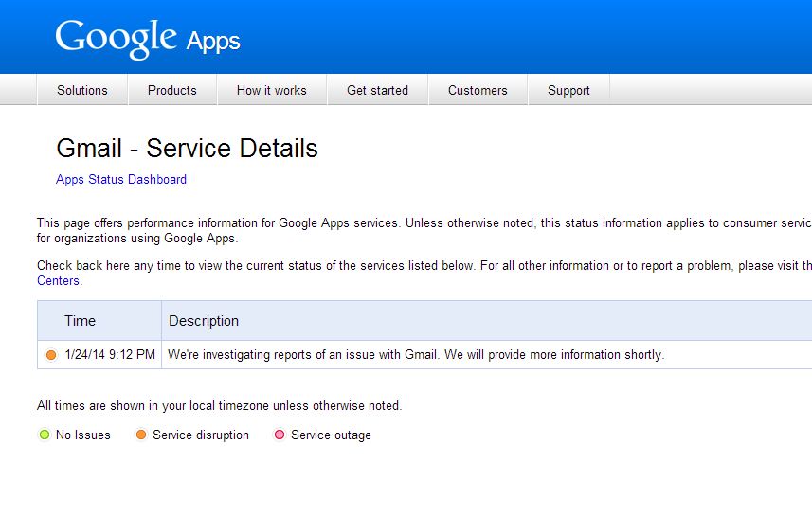The image size is (812, 515).
Task: Select the 1/24/14 9:12 PM time cell
Action: coord(99,355)
